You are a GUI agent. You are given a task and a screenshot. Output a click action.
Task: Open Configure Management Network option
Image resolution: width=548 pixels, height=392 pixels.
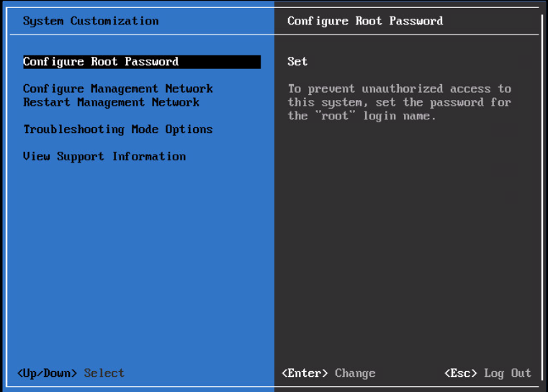pyautogui.click(x=117, y=88)
